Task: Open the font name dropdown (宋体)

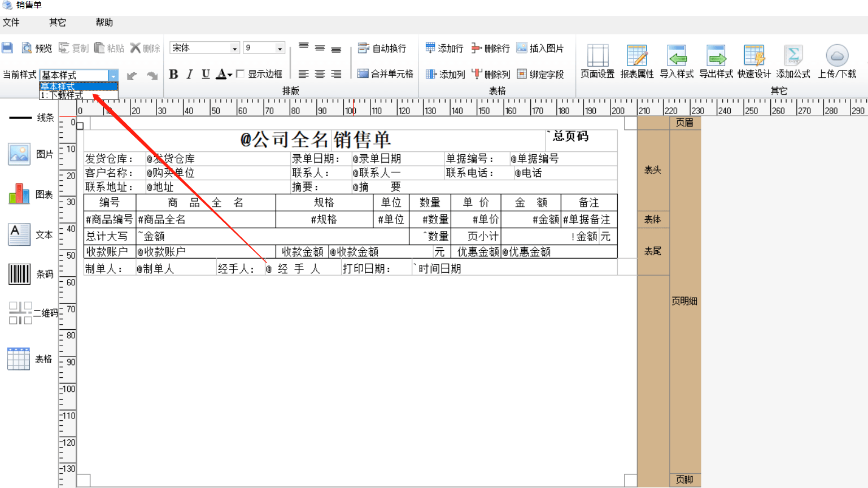Action: [x=234, y=49]
